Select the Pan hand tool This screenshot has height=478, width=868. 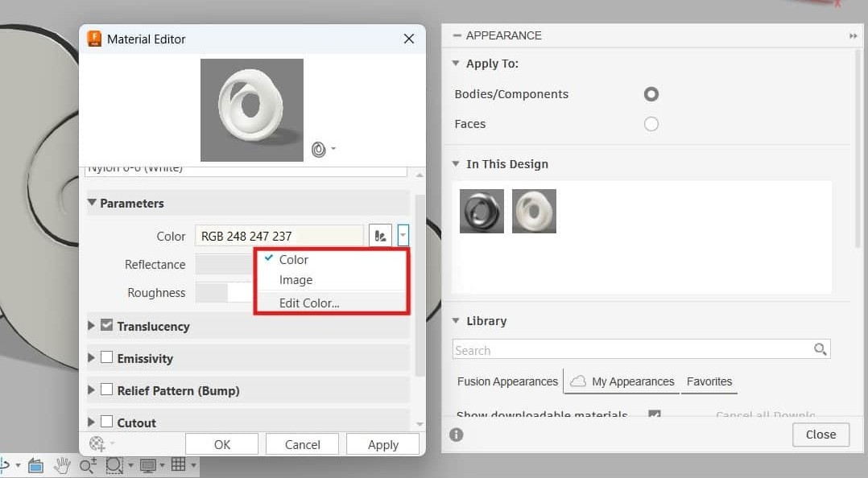62,465
